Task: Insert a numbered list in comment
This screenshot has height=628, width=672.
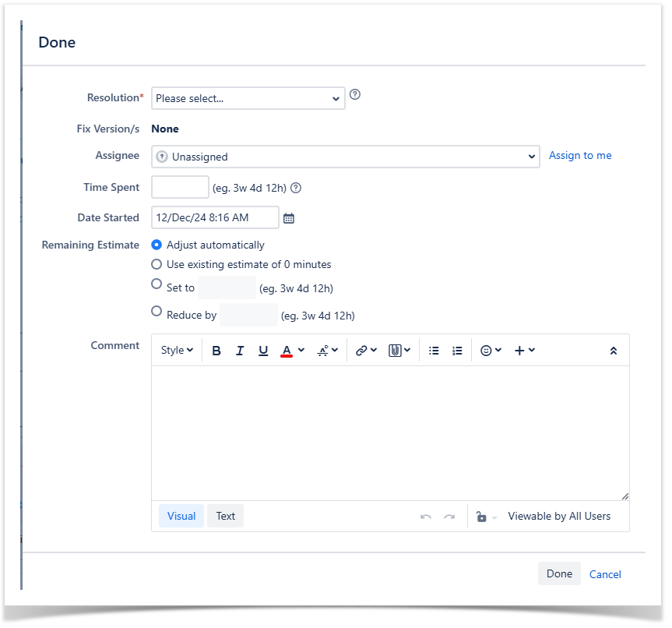Action: (457, 351)
